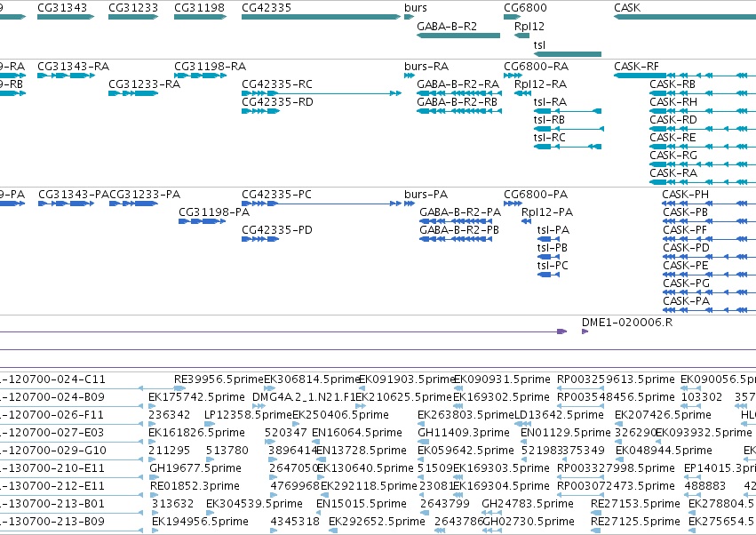Select protein CASK-PH
The image size is (756, 535).
pos(709,204)
